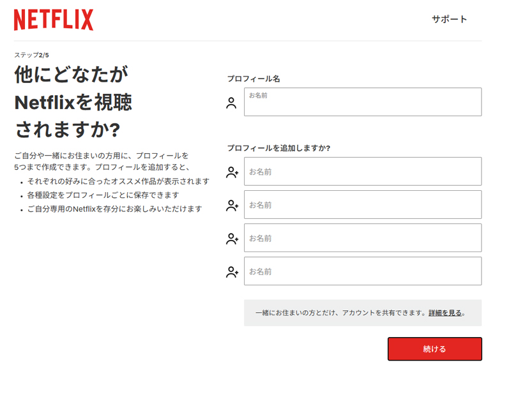The width and height of the screenshot is (511, 420).
Task: Open the 詳細を見る link
Action: 445,313
